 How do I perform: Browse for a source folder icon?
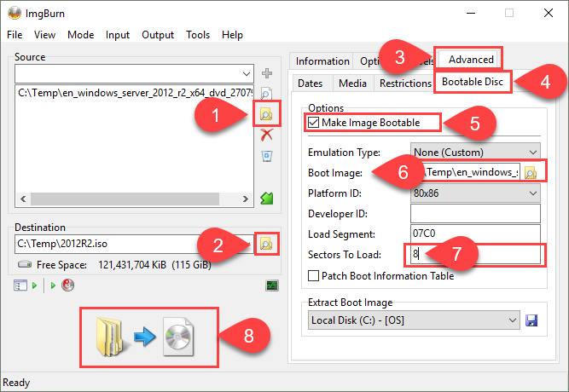[266, 114]
